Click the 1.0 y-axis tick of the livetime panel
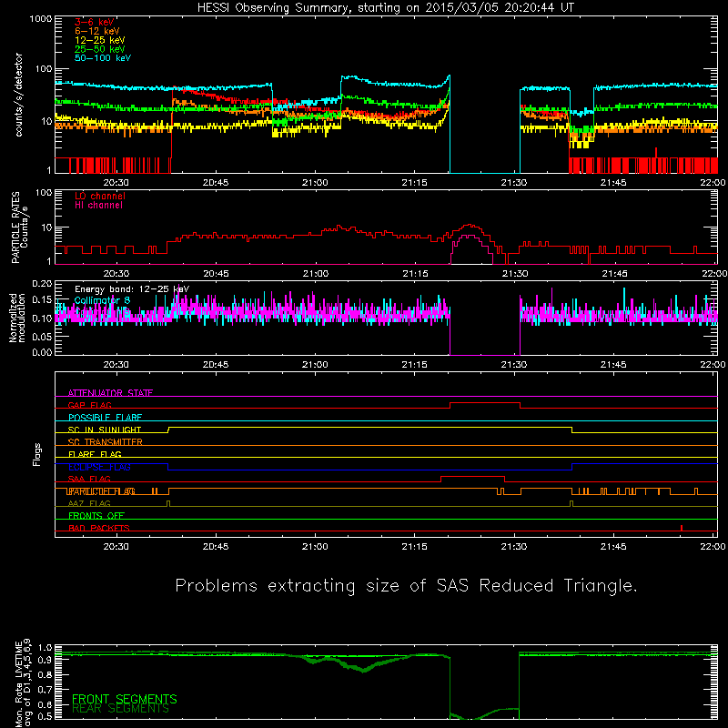The image size is (728, 728). (x=45, y=648)
